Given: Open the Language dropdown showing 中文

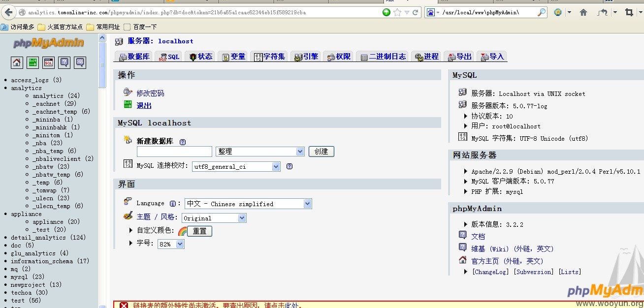Looking at the screenshot, I should point(248,204).
